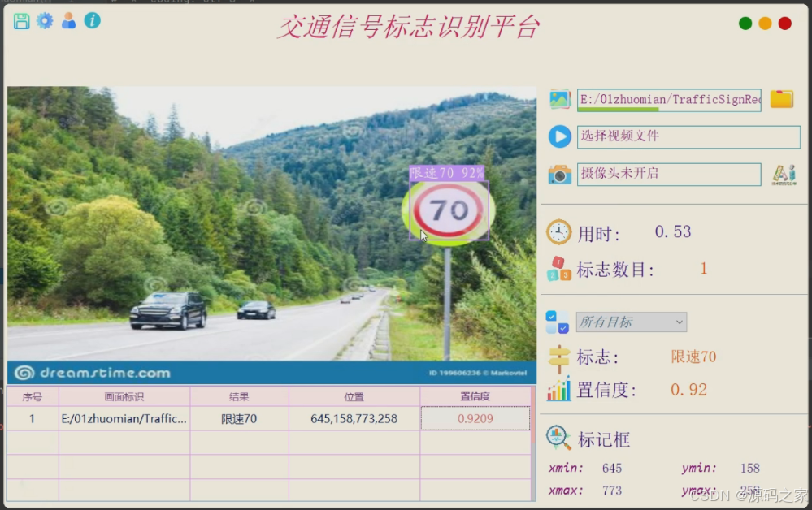The width and height of the screenshot is (812, 510).
Task: Click the save icon in top toolbar
Action: coord(20,21)
